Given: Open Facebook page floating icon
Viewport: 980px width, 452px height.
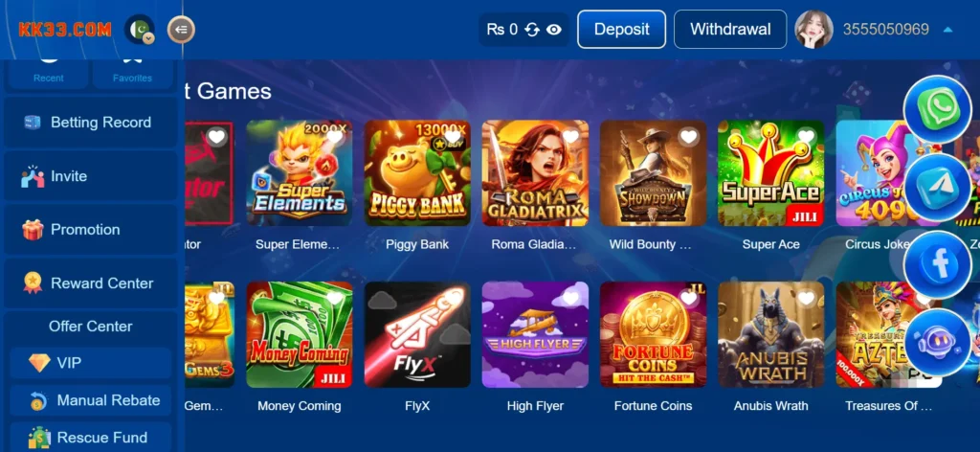Looking at the screenshot, I should click(x=937, y=265).
